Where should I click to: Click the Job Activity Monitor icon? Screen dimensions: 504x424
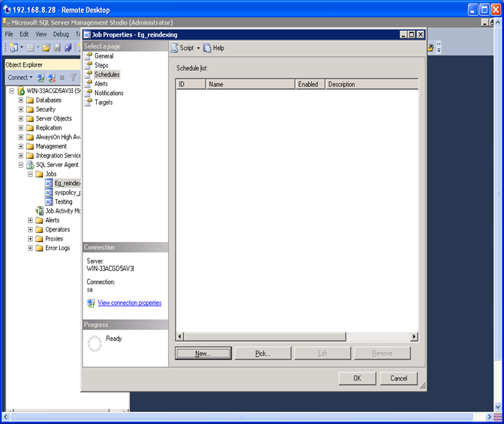coord(39,211)
